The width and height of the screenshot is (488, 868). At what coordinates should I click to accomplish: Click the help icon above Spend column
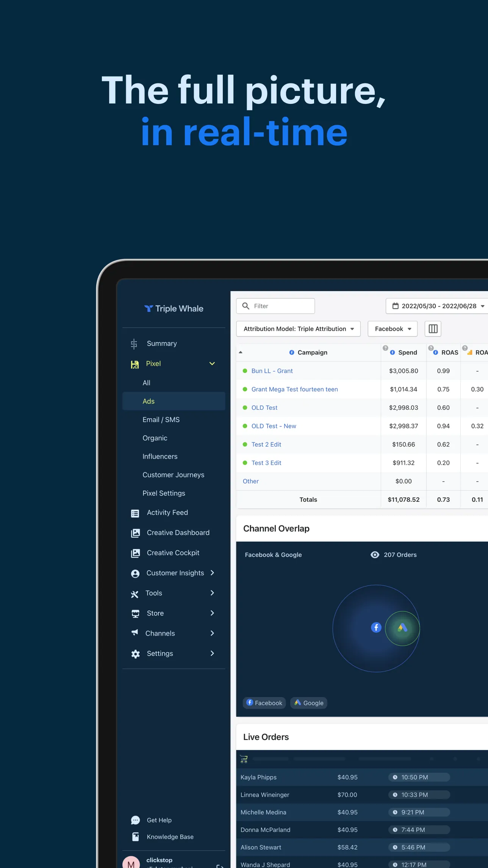[385, 348]
